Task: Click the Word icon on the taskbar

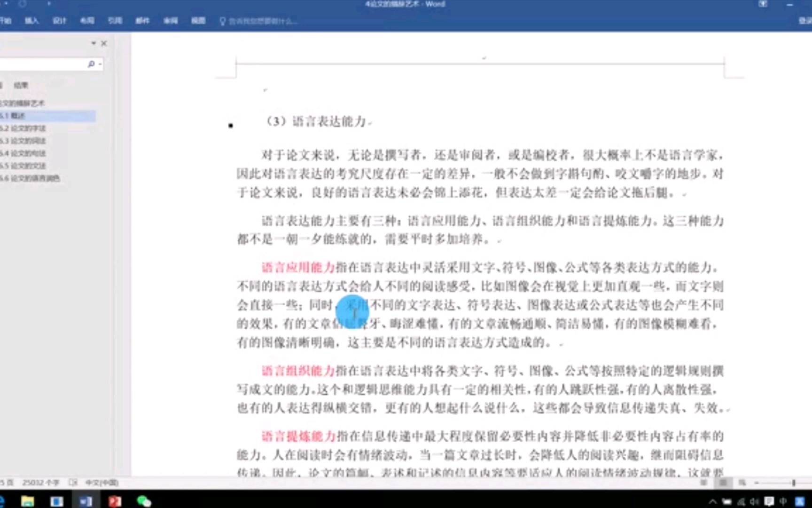Action: (x=86, y=501)
